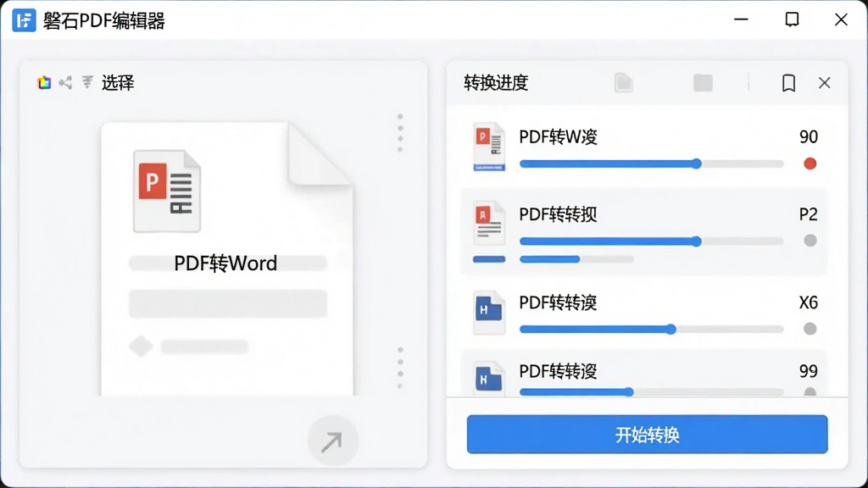Open the lower vertical dots menu
868x488 pixels.
pyautogui.click(x=400, y=368)
